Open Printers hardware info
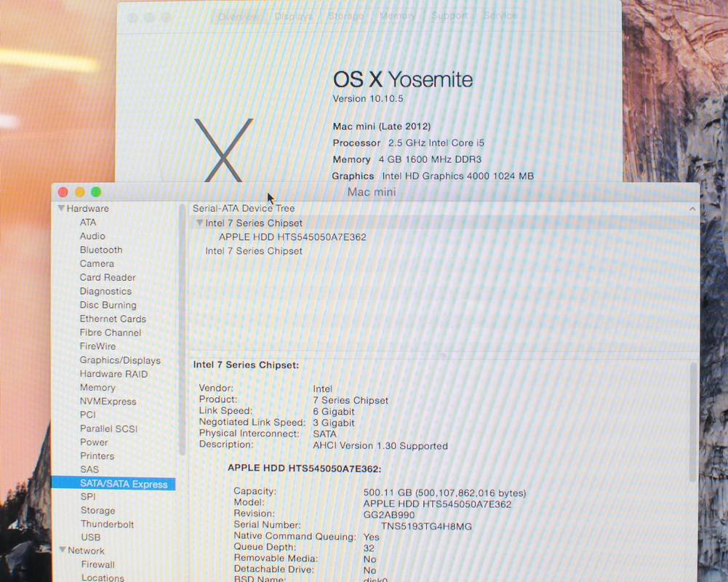 point(97,455)
